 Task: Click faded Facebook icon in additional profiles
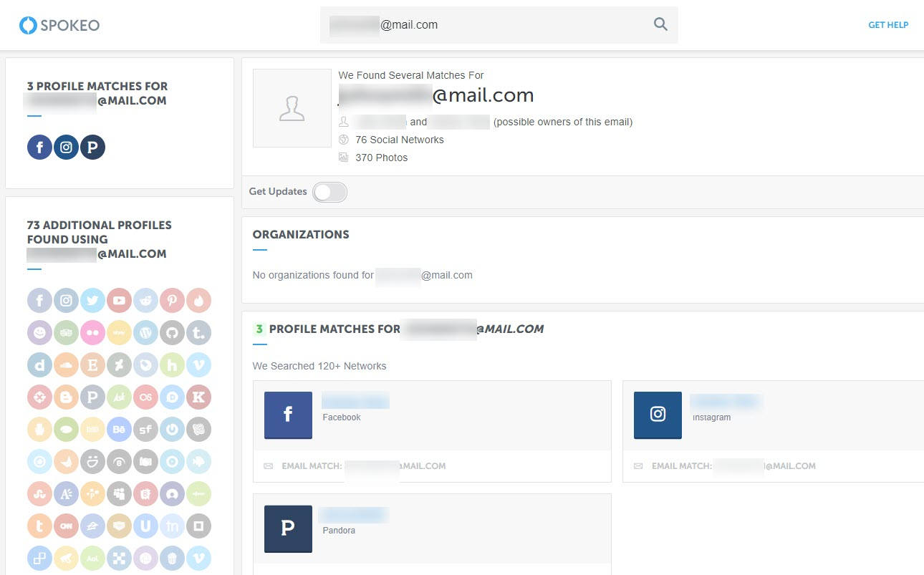(x=39, y=301)
